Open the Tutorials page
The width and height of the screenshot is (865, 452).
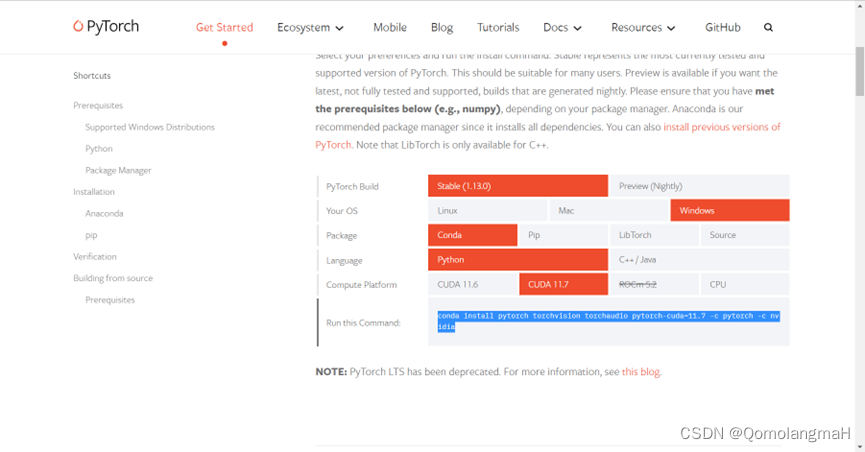[x=498, y=28]
